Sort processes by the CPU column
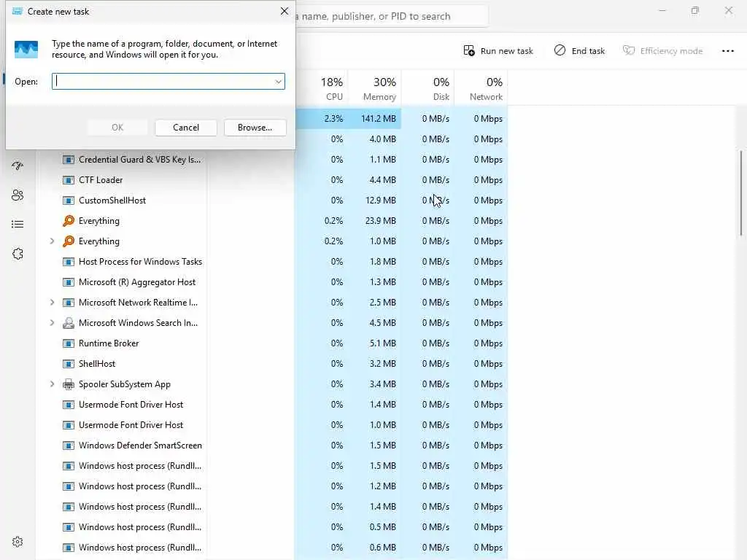This screenshot has height=560, width=747. [332, 88]
